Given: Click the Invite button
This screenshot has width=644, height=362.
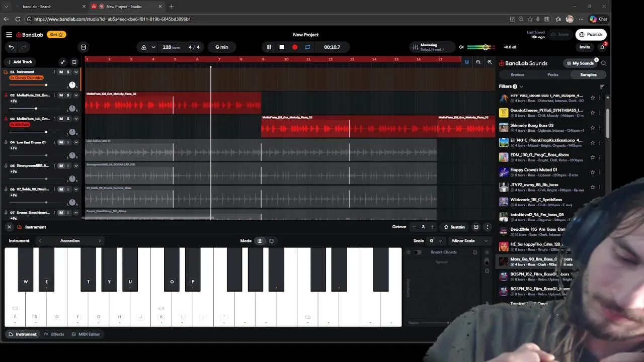Looking at the screenshot, I should [x=585, y=47].
